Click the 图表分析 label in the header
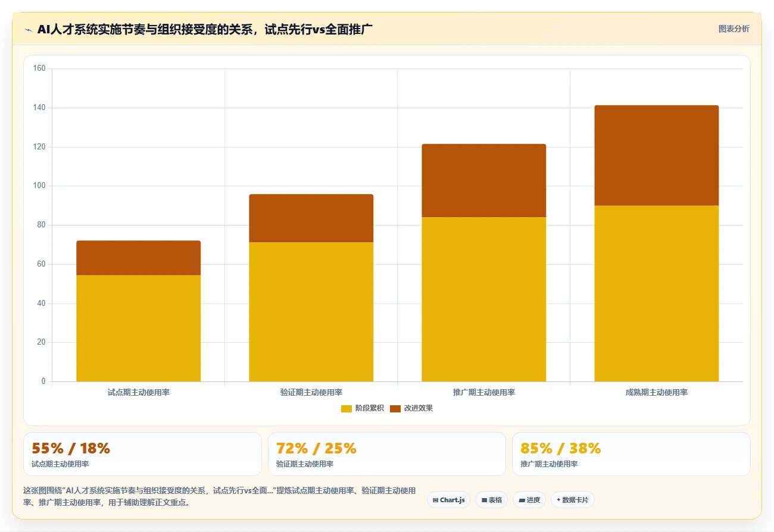 point(734,29)
